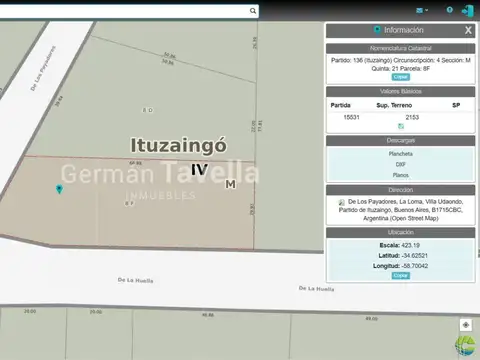Screen dimensions: 480x360
Task: Click the search magnifier icon
Action: point(253,11)
